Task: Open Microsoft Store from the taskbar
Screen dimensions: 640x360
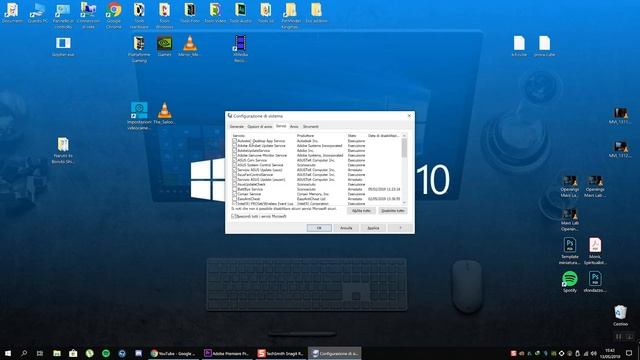Action: (x=73, y=353)
